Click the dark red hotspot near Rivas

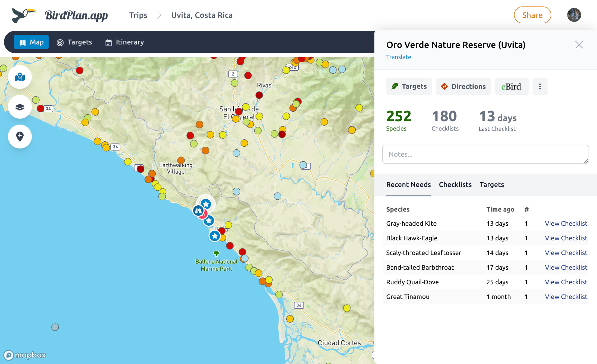pyautogui.click(x=259, y=95)
